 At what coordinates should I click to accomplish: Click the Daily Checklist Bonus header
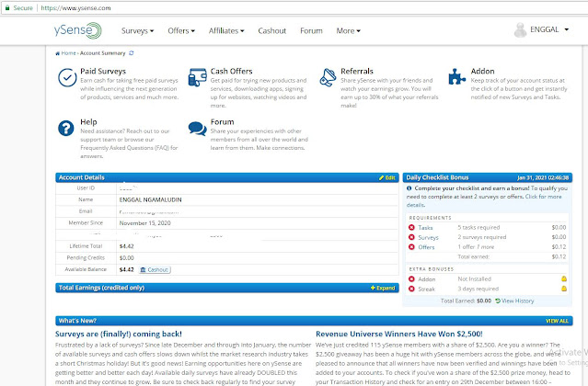pyautogui.click(x=487, y=177)
